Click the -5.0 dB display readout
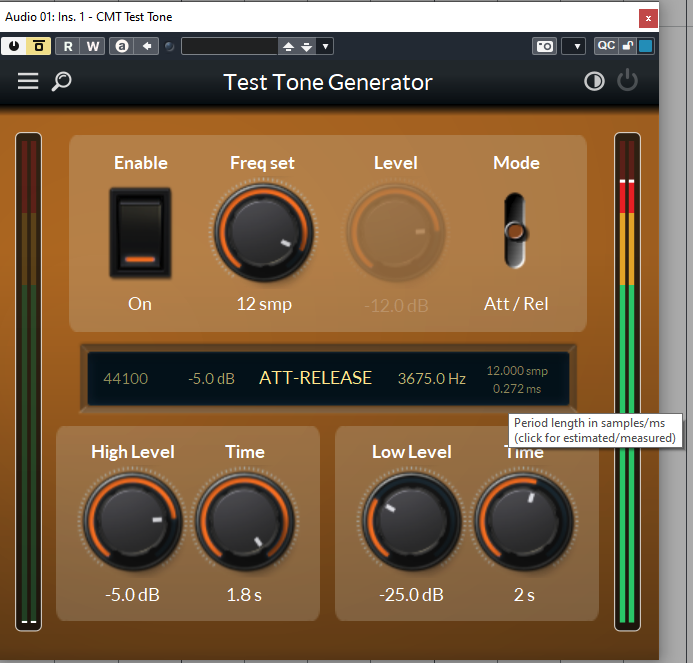Viewport: 693px width, 663px height. (x=211, y=379)
